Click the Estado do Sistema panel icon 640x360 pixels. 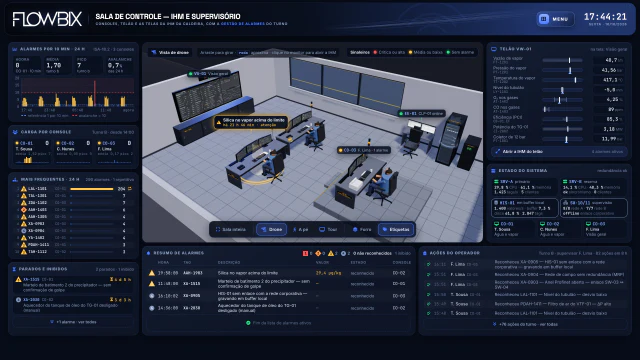point(493,171)
